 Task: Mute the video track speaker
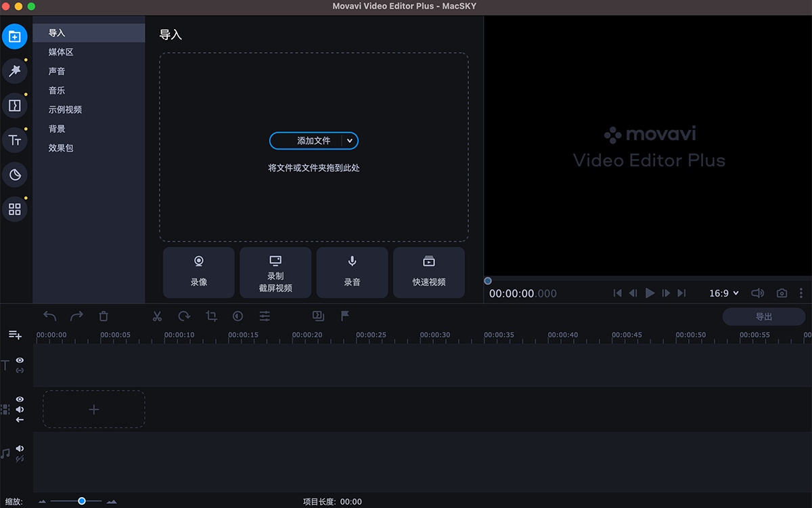pos(20,409)
